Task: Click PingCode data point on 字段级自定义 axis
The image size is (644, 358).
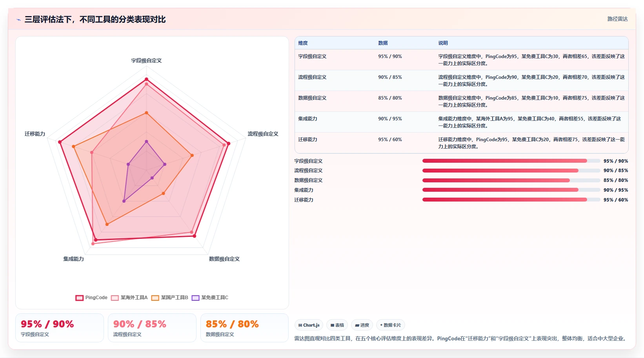Action: point(146,79)
